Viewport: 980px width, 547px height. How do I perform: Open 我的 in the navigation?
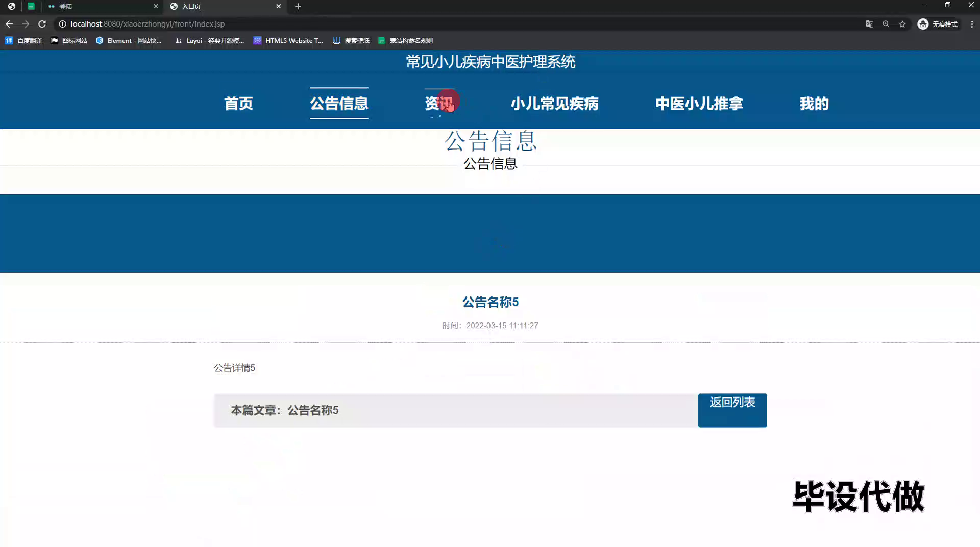(814, 104)
